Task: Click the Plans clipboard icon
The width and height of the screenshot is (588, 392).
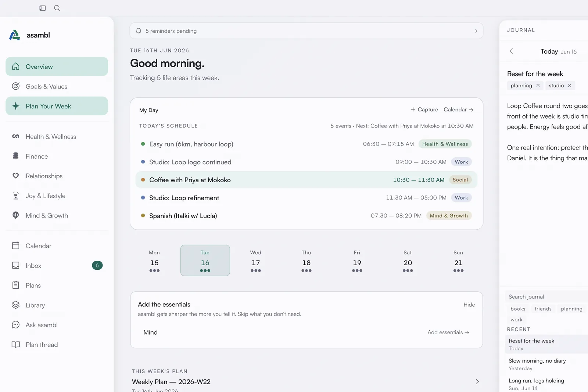Action: coord(16,285)
